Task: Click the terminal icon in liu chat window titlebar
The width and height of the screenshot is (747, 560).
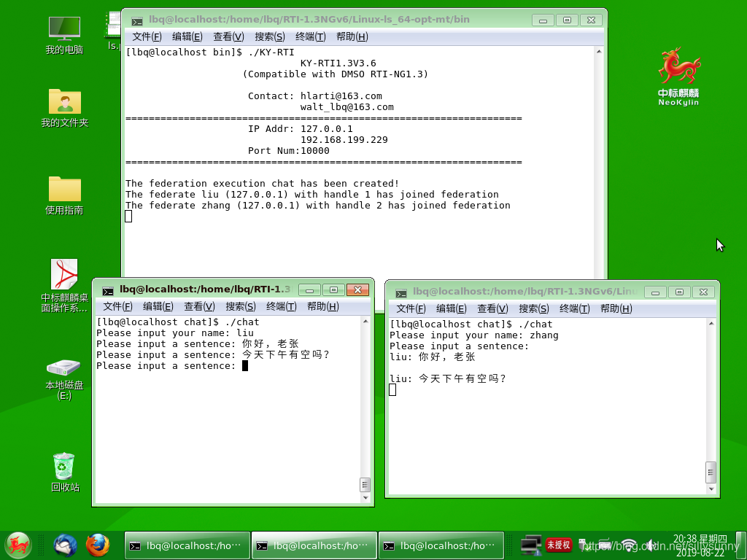Action: click(x=108, y=290)
